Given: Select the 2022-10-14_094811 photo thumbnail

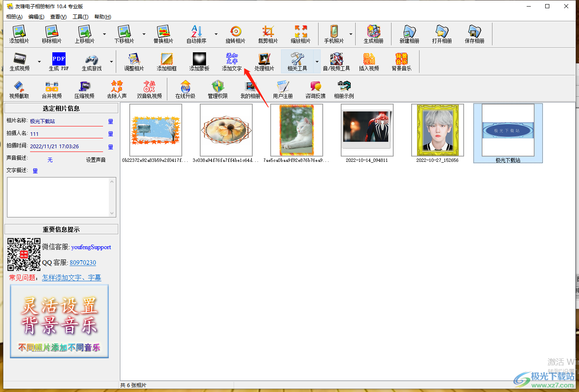Looking at the screenshot, I should coord(367,130).
